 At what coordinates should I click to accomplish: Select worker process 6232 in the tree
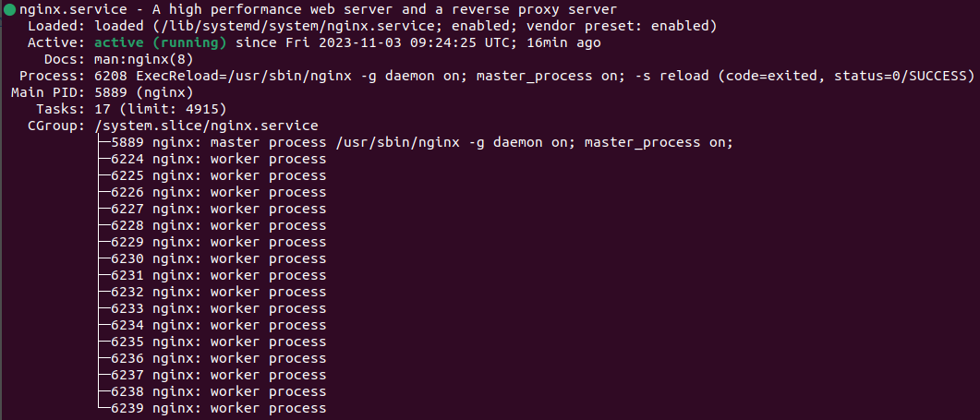(218, 292)
